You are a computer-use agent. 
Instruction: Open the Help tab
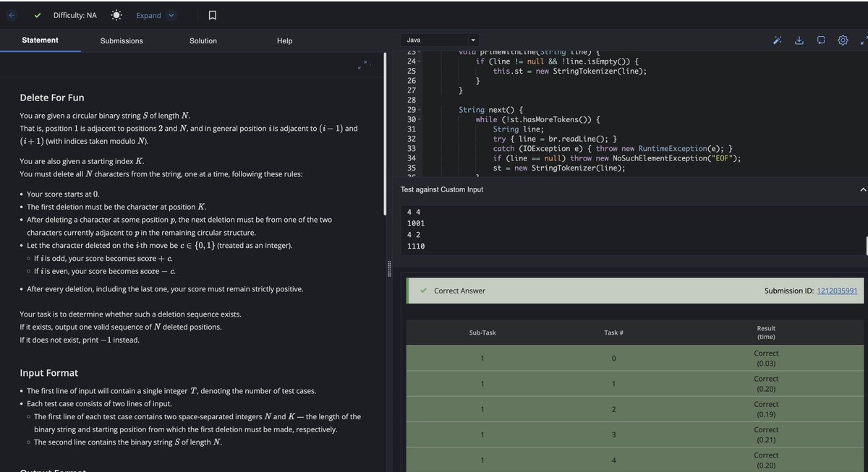(285, 40)
